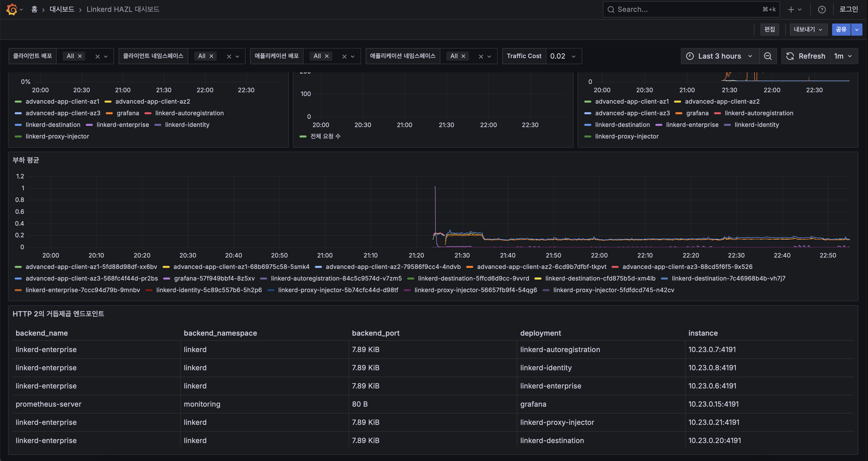
Task: Click the plus add new icon
Action: point(791,9)
